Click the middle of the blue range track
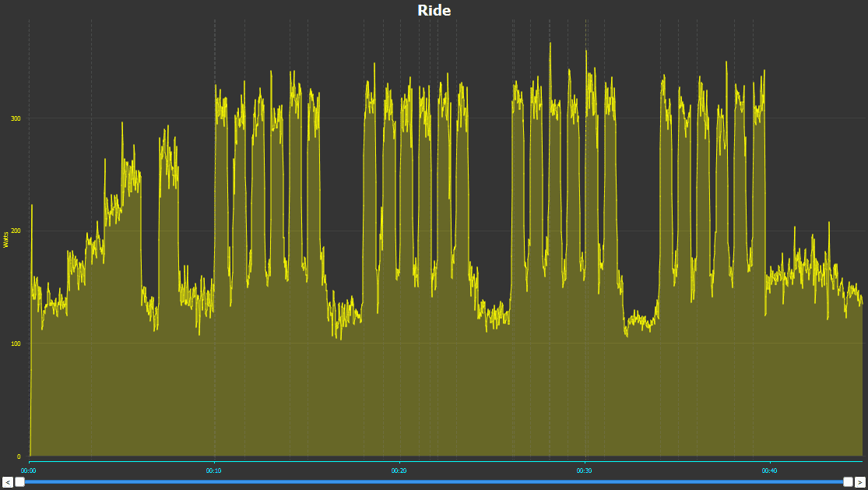The width and height of the screenshot is (868, 490). (434, 482)
